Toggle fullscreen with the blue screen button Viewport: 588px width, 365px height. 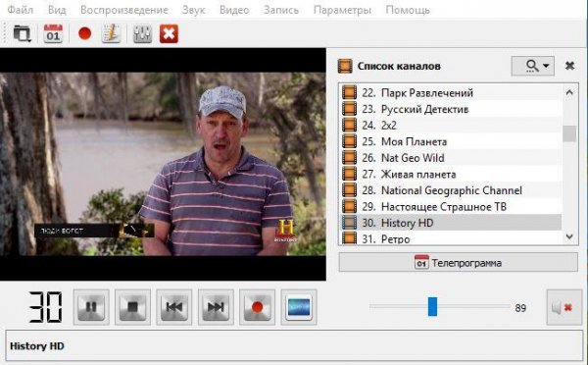(x=299, y=307)
